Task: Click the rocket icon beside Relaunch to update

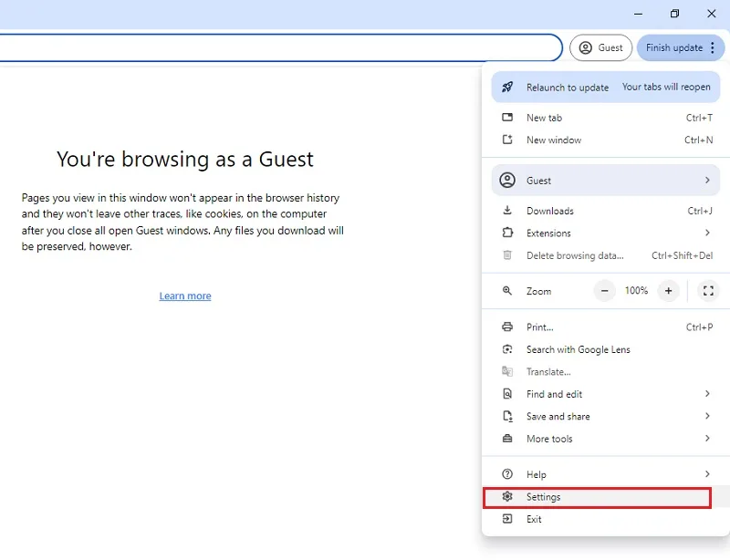Action: tap(507, 87)
